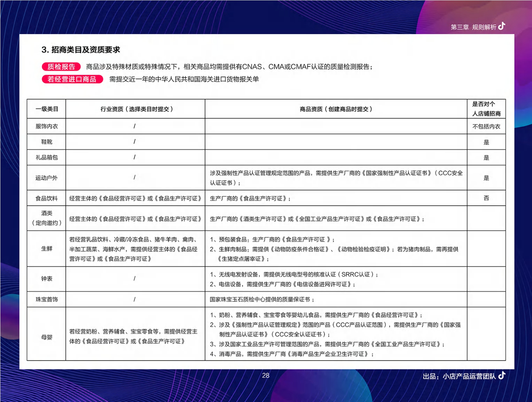
Task: Select the 酒类（定向邀约）category cell
Action: click(x=47, y=218)
